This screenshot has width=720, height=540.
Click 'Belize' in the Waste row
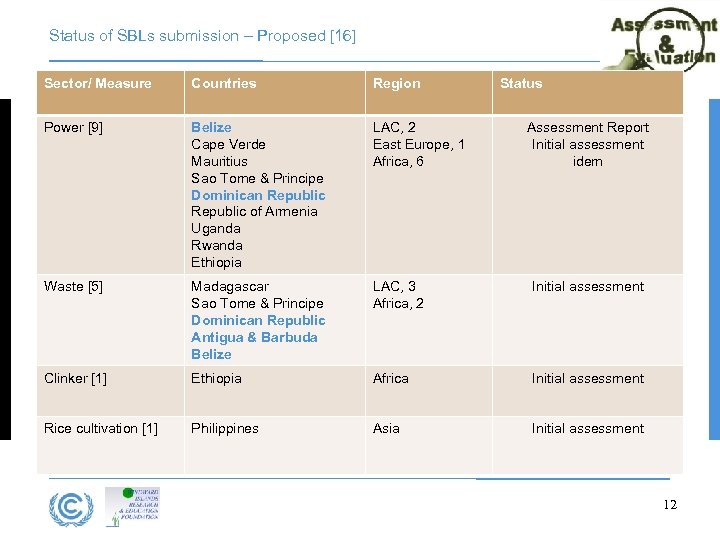coord(211,354)
